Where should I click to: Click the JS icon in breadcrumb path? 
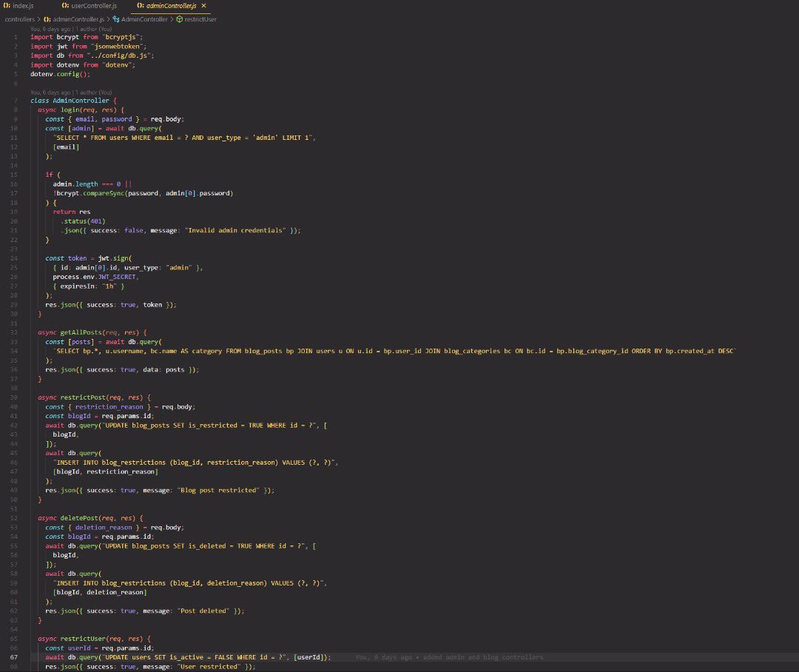(x=47, y=19)
